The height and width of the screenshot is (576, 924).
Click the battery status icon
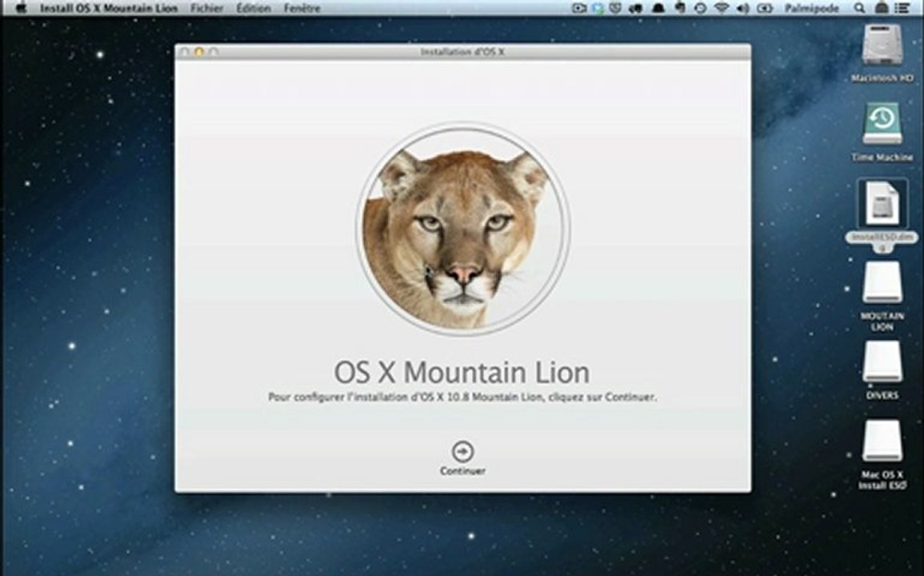[764, 8]
